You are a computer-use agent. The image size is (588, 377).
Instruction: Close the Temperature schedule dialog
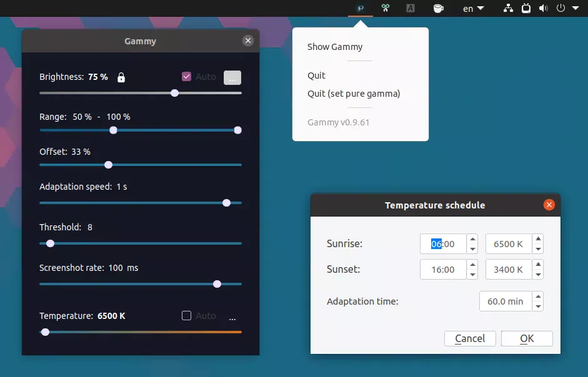pyautogui.click(x=549, y=205)
